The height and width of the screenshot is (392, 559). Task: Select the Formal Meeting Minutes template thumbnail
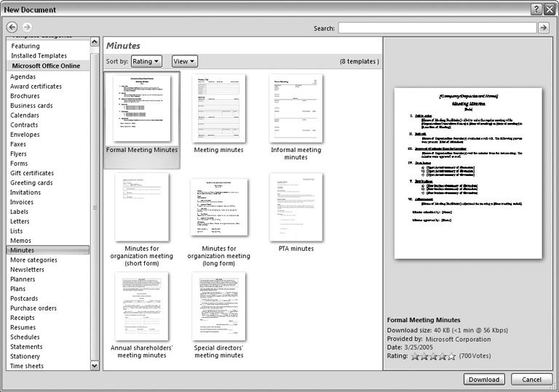141,109
